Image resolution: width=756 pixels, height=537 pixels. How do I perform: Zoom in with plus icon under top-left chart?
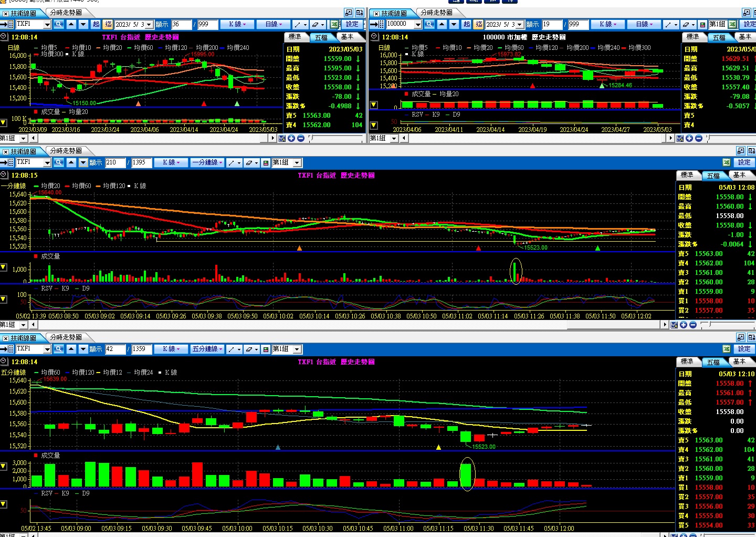pyautogui.click(x=291, y=138)
